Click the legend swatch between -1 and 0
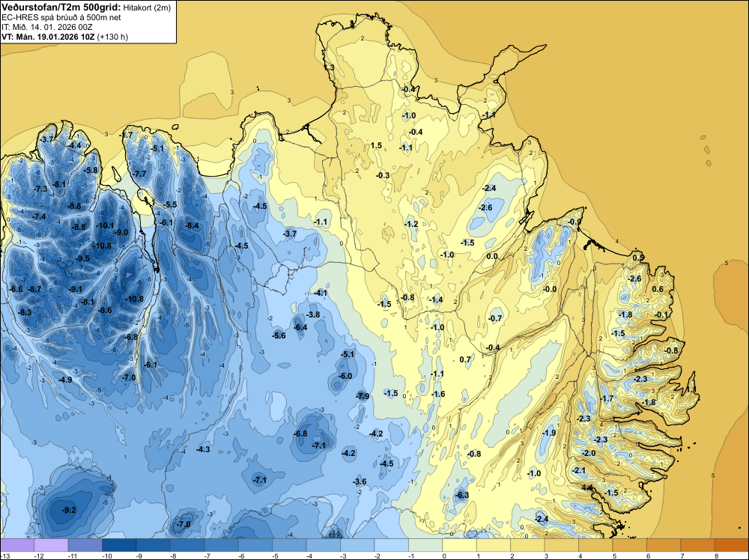The height and width of the screenshot is (560, 749). point(425,545)
